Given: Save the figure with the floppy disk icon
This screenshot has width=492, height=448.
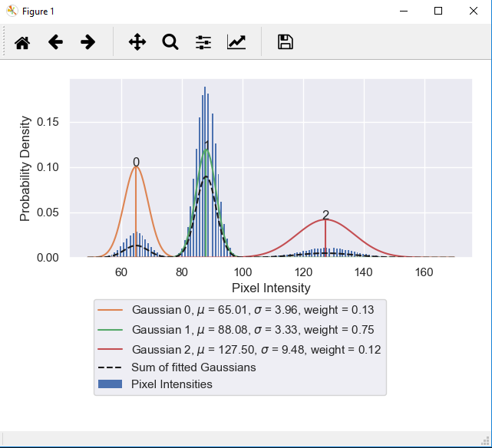Looking at the screenshot, I should click(x=286, y=42).
